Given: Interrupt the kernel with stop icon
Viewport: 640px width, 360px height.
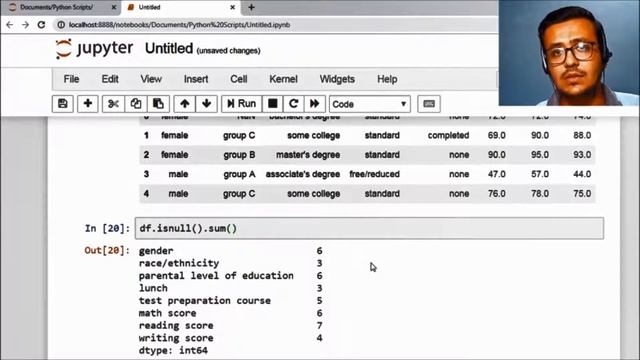Looking at the screenshot, I should [273, 104].
